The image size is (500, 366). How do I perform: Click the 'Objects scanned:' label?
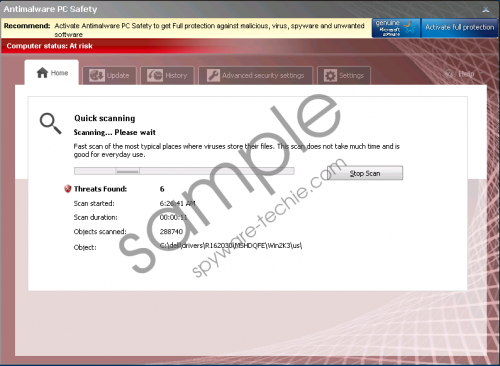[100, 232]
